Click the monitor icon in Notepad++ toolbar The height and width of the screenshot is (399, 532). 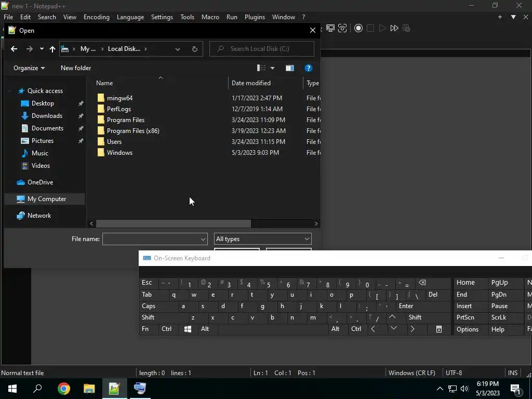click(330, 28)
